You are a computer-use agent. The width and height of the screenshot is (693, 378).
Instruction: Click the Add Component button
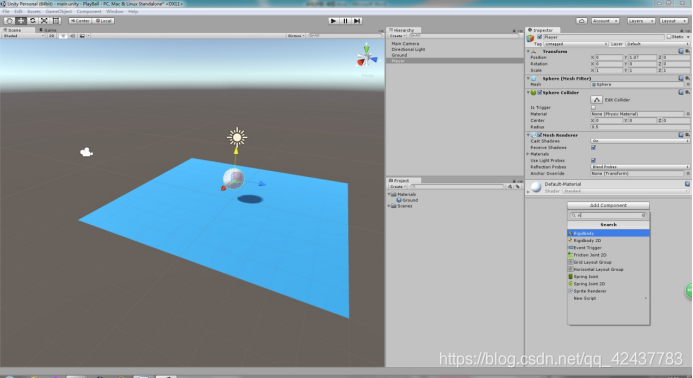tap(608, 205)
